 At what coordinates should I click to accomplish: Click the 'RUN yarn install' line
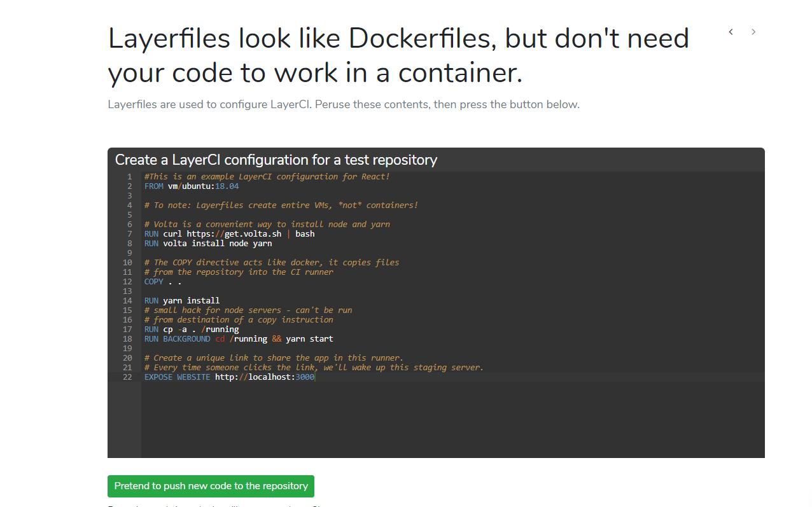pos(182,301)
